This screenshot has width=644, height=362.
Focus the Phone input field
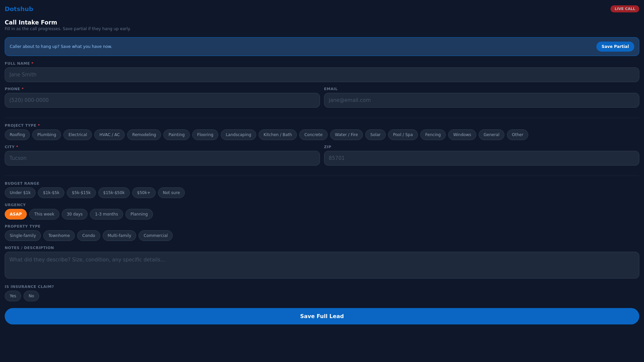click(162, 100)
